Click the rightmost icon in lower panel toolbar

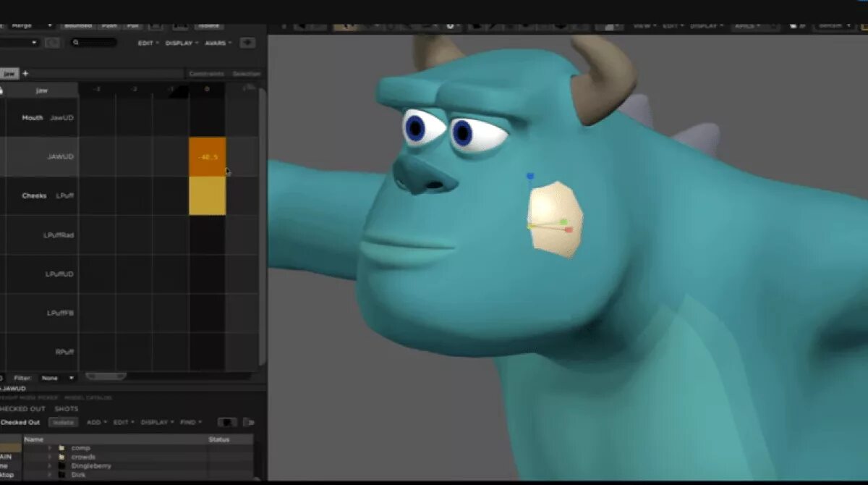(x=248, y=422)
